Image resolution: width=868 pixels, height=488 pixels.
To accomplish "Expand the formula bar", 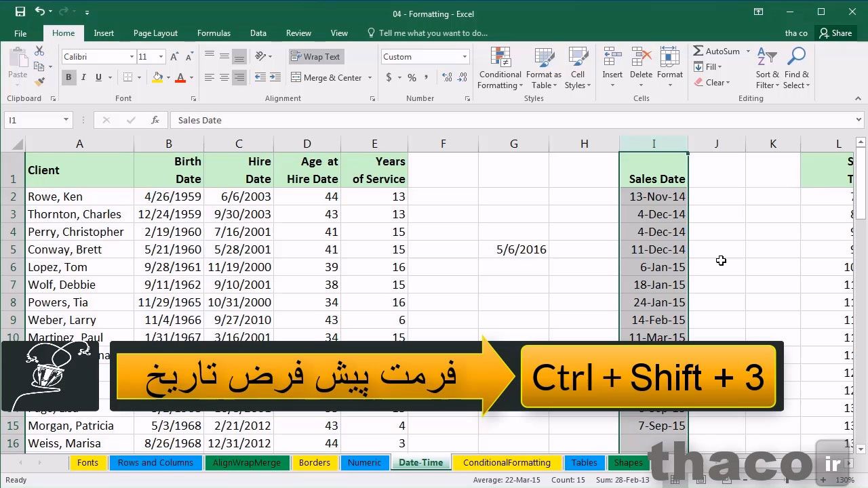I will point(859,120).
